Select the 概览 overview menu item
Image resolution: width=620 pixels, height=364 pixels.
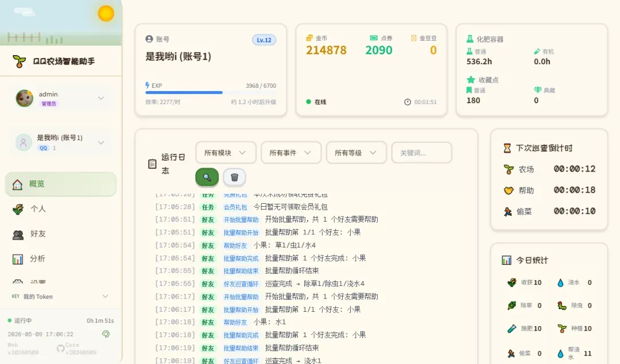click(x=60, y=184)
